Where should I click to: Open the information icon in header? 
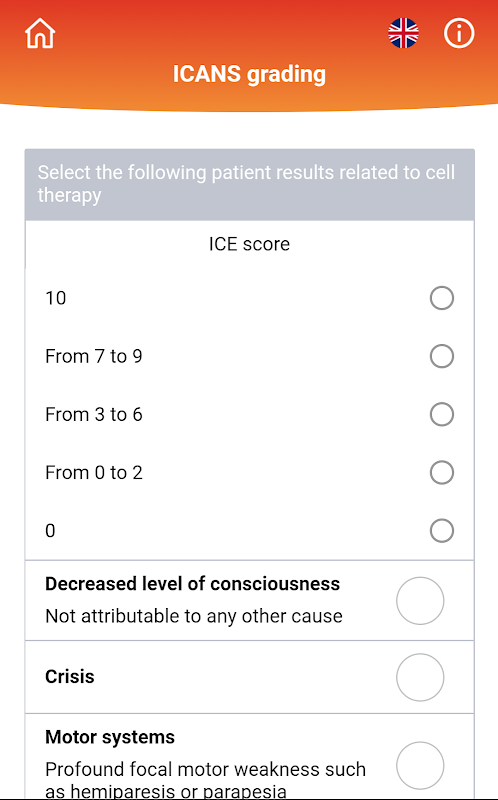click(459, 33)
